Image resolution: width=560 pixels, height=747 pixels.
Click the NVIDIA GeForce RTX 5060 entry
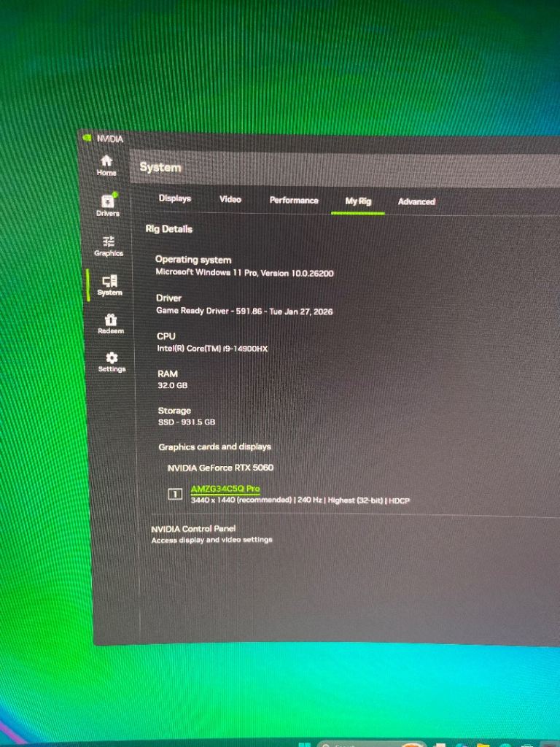coord(220,468)
